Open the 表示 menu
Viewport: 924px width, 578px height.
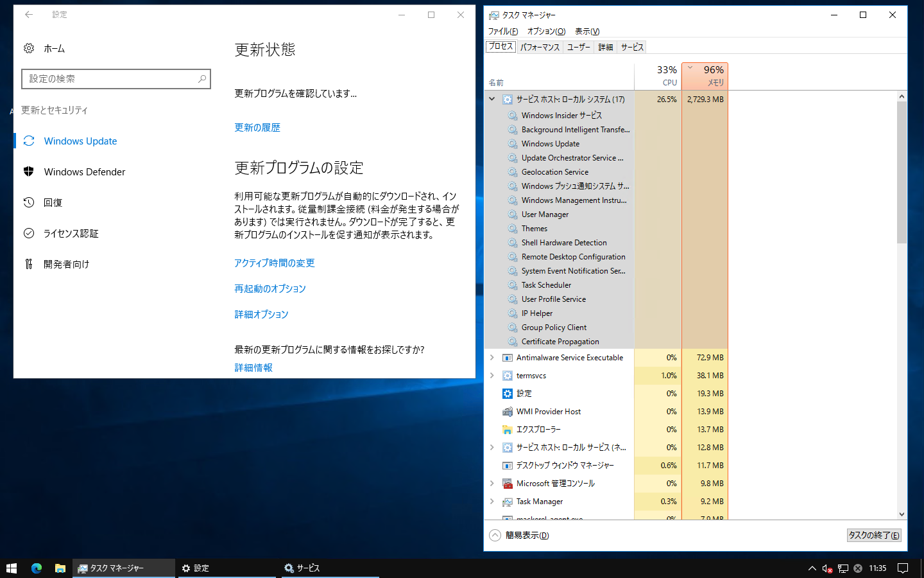coord(587,31)
